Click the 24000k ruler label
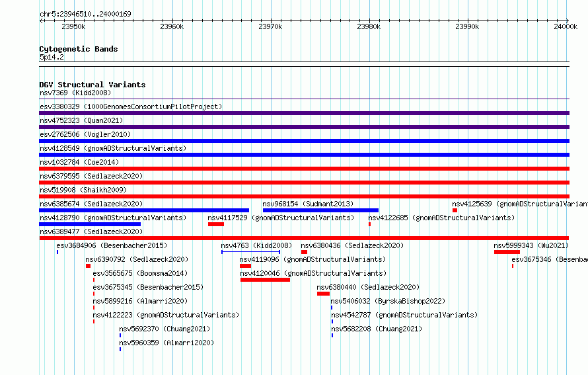The image size is (588, 375). click(x=566, y=26)
